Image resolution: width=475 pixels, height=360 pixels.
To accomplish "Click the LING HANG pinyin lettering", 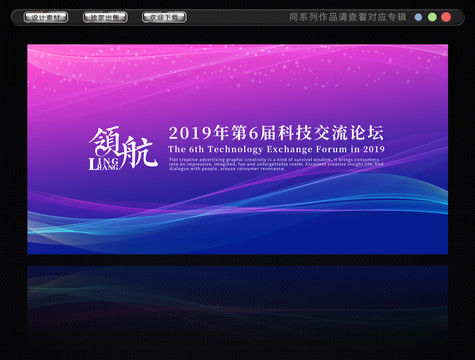I will coord(104,164).
